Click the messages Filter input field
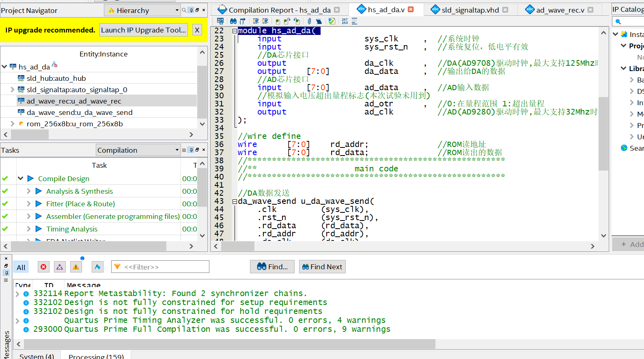Image resolution: width=644 pixels, height=359 pixels. (x=160, y=267)
